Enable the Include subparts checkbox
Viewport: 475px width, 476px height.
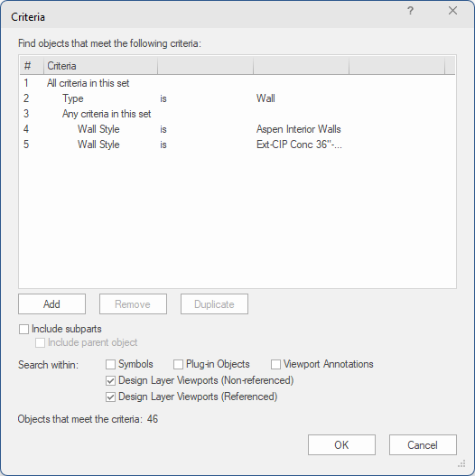[x=23, y=329]
